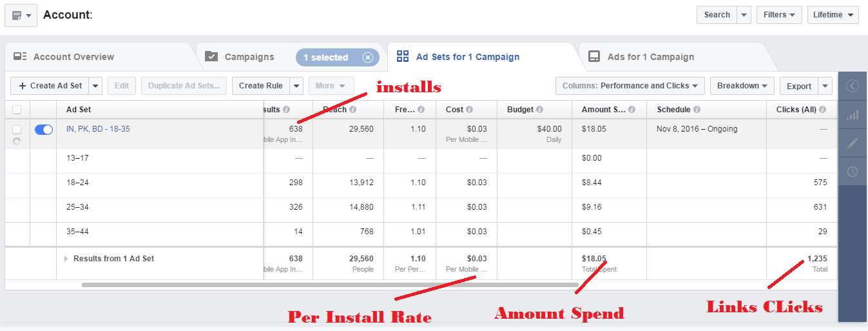Sort by the Budget column header

click(x=520, y=110)
